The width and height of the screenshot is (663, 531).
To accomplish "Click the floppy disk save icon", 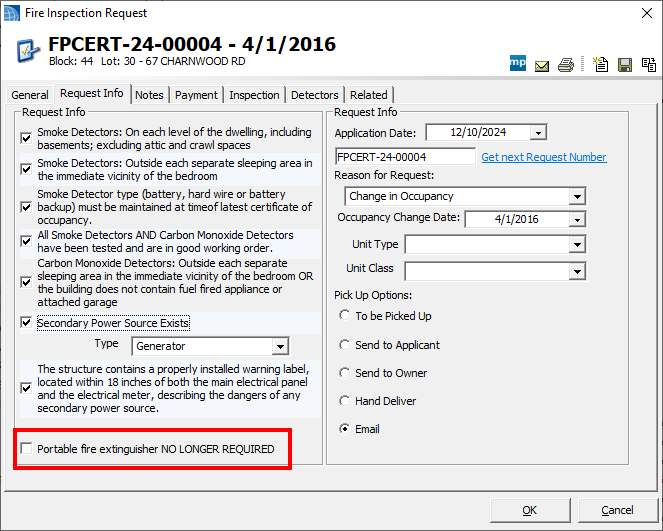I will pos(625,65).
